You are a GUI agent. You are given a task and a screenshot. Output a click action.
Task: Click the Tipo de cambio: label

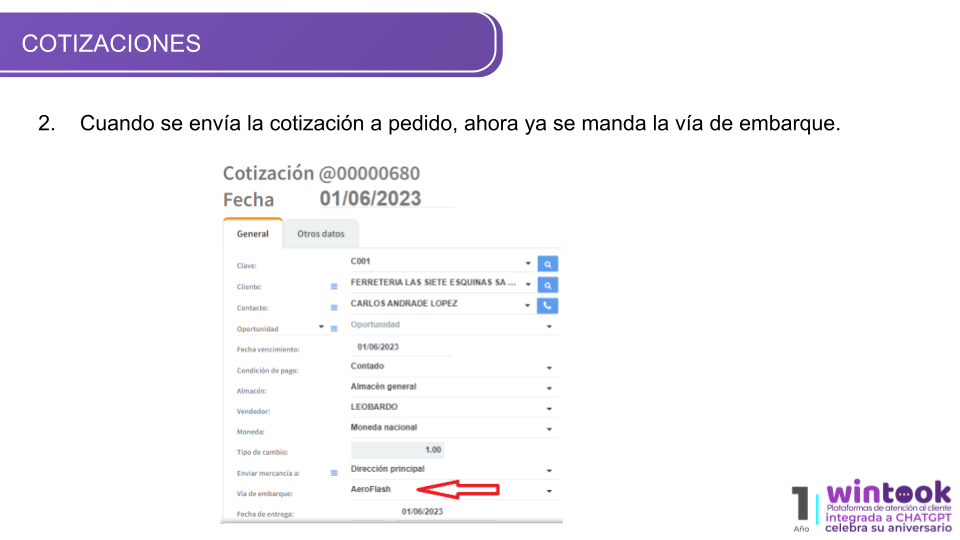(x=263, y=452)
